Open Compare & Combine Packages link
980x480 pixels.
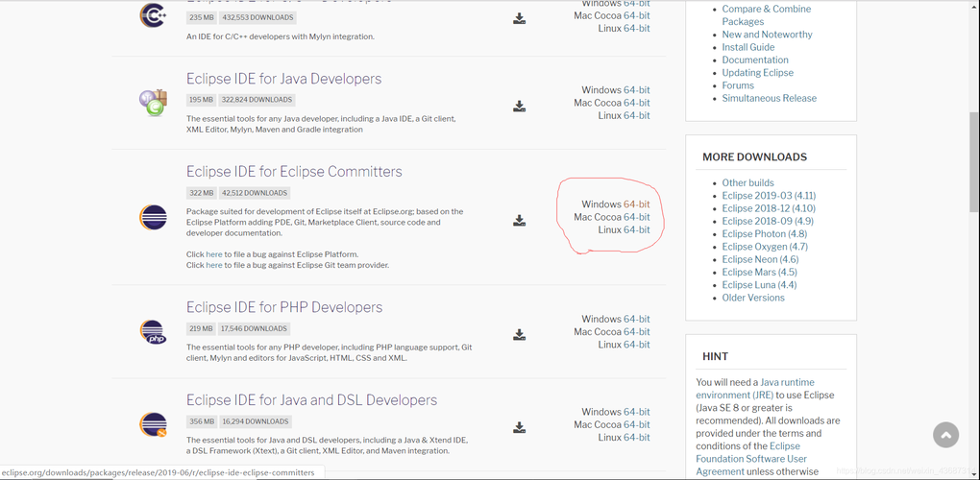[x=767, y=15]
